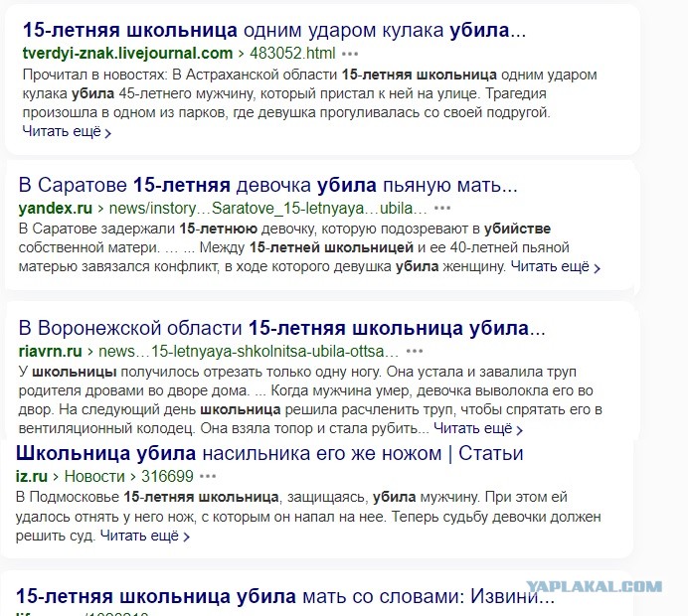Open three-dot menu next to iz.ru 316699
Image resolution: width=688 pixels, height=616 pixels.
pos(208,476)
